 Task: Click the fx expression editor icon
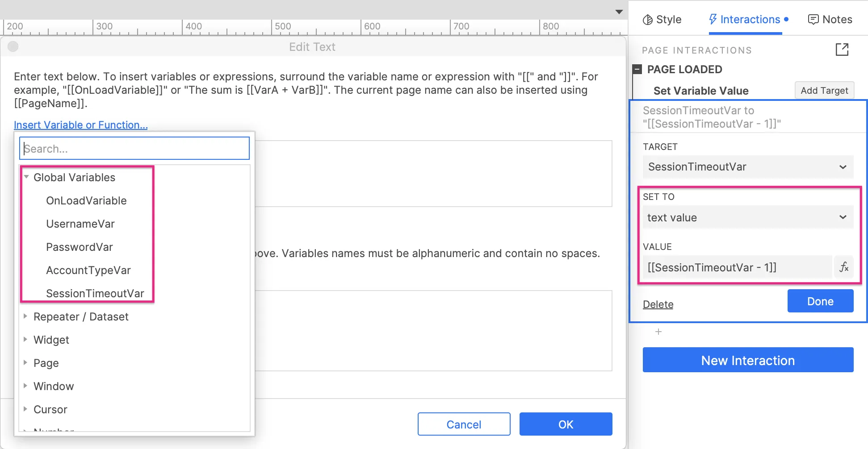tap(843, 267)
